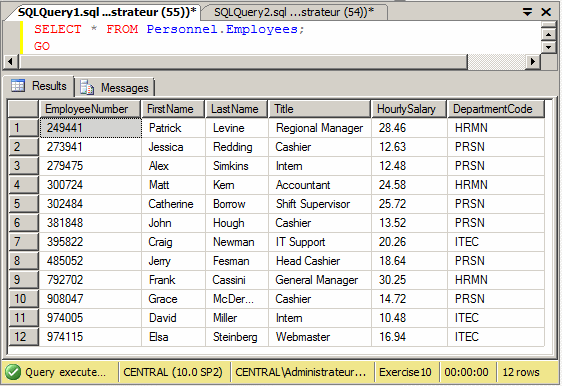
Task: Click the LastName column header
Action: tap(237, 109)
